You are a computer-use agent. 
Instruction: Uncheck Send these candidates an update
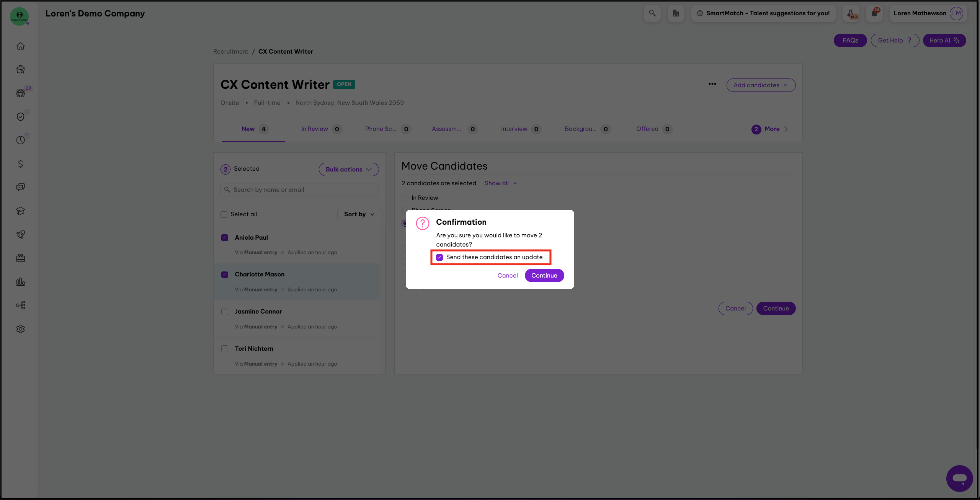pyautogui.click(x=439, y=257)
